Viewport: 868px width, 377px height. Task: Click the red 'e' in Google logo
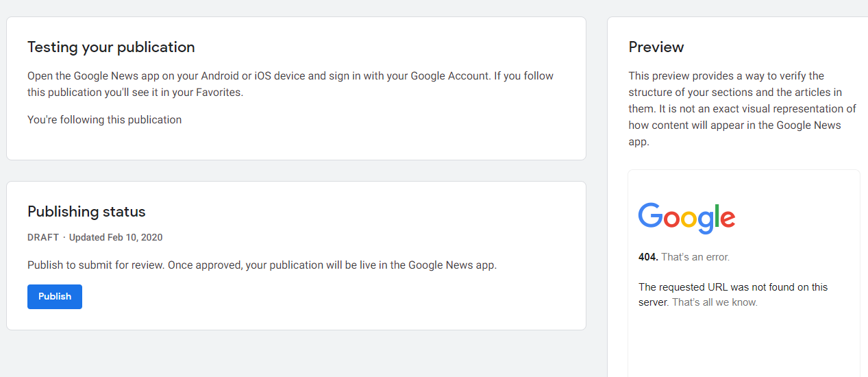(728, 219)
